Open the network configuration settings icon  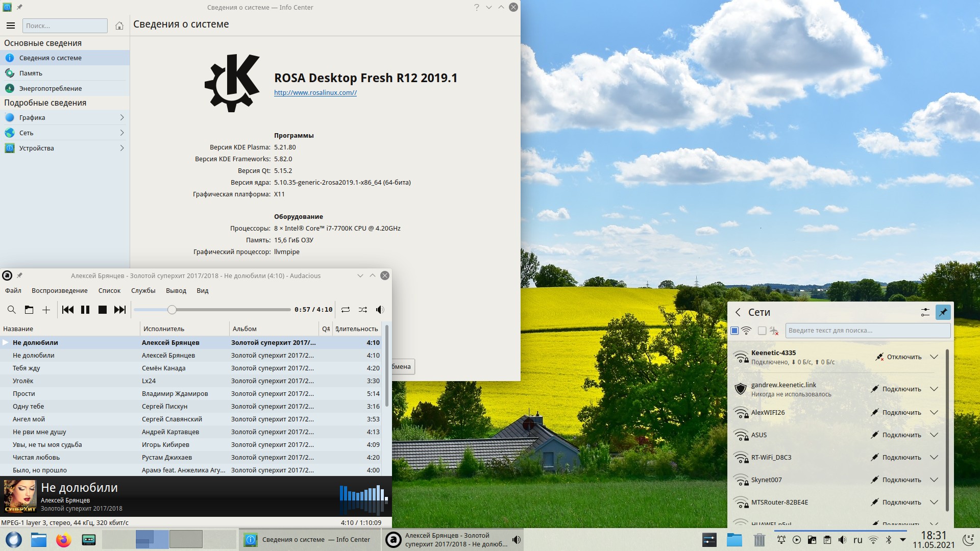(x=925, y=312)
